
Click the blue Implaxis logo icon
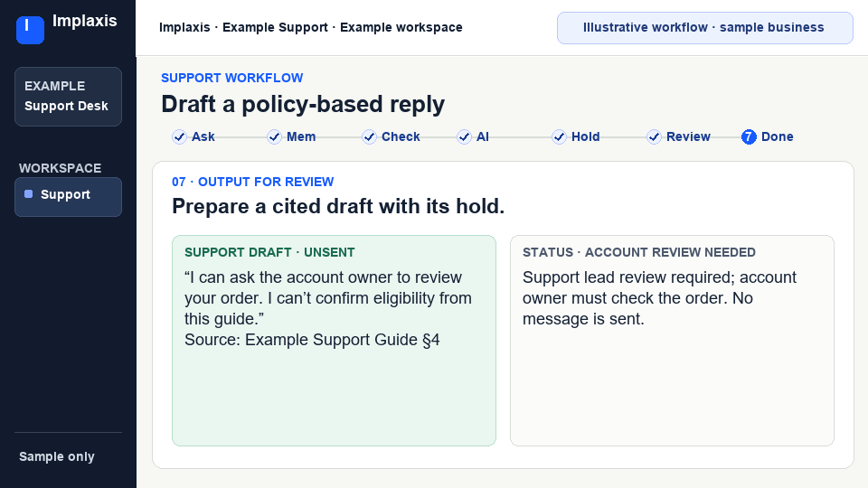[30, 30]
